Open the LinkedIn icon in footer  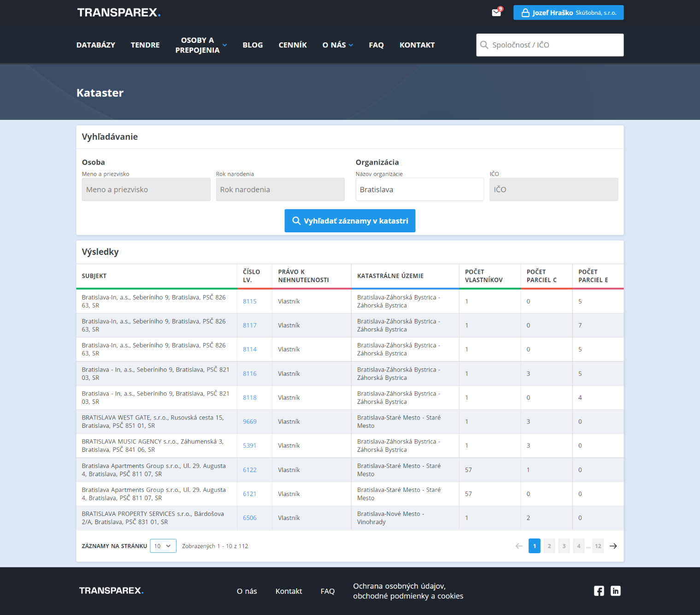click(615, 591)
